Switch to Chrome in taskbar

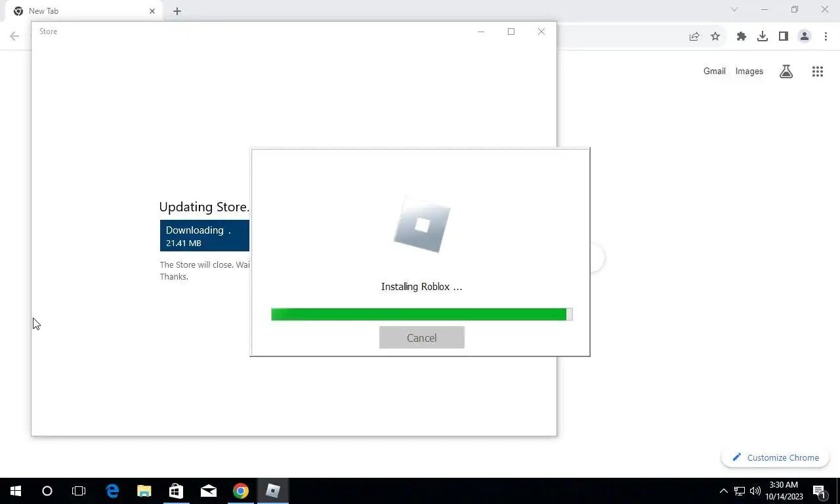tap(241, 491)
